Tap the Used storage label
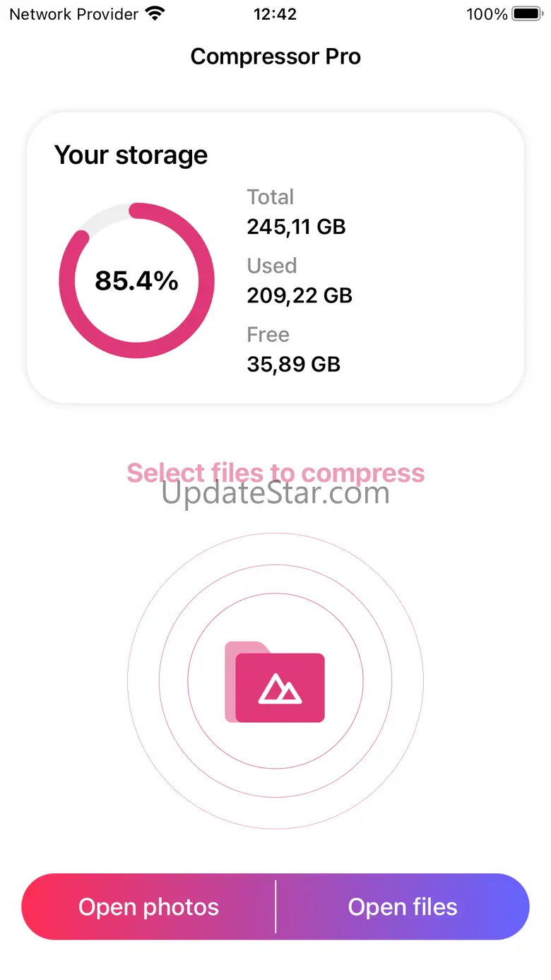The height and width of the screenshot is (980, 551). (271, 266)
